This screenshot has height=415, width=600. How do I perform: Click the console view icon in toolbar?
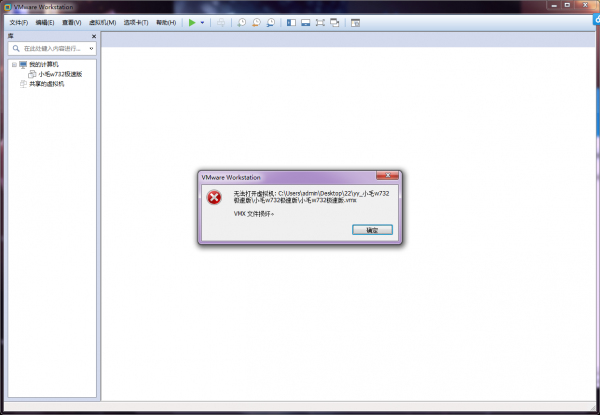pos(355,23)
